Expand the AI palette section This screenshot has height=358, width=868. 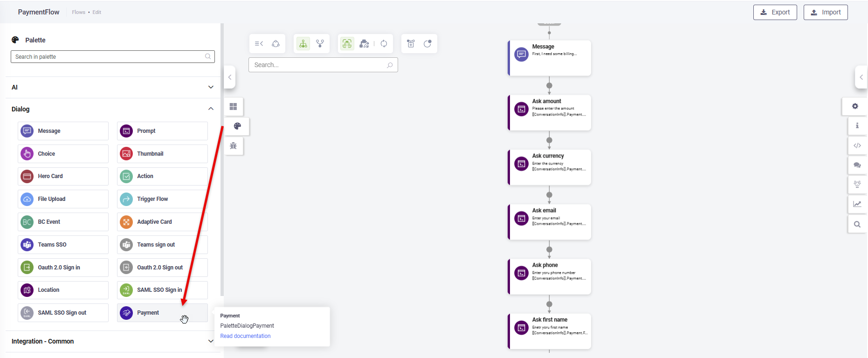point(211,87)
